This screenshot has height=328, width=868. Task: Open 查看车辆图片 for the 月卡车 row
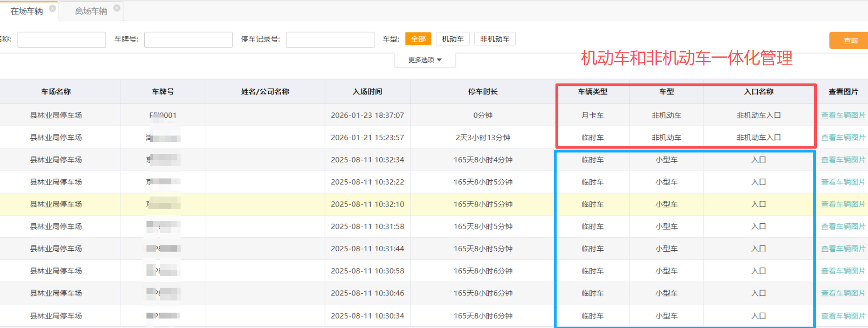click(x=843, y=115)
